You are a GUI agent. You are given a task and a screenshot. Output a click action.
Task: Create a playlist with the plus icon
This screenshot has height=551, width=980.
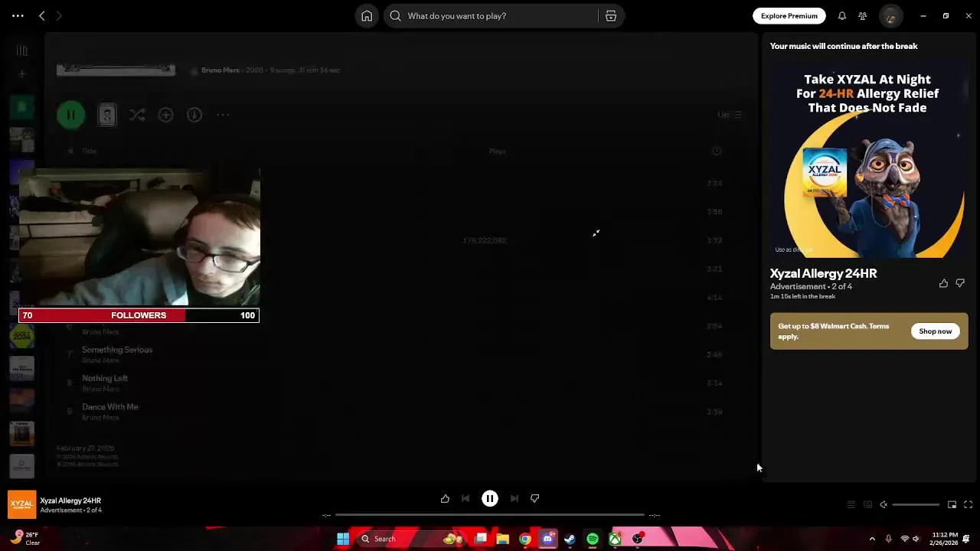22,74
